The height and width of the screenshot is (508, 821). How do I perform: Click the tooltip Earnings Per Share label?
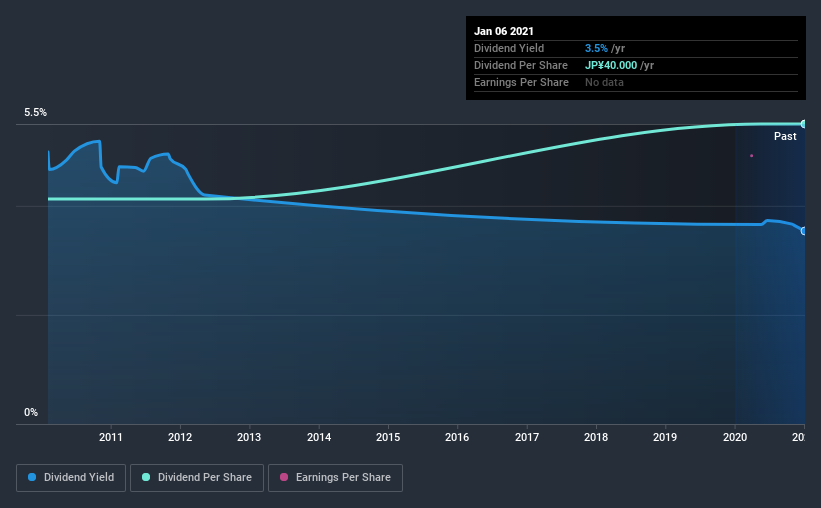(521, 82)
